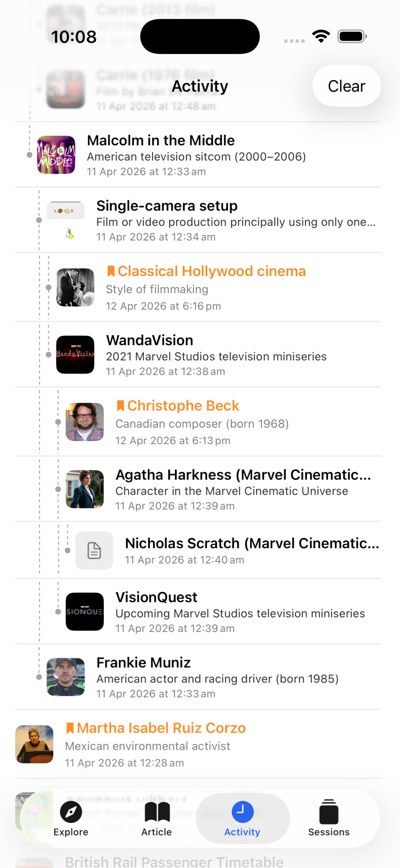
Task: Open the WandaVision thumbnail
Action: click(75, 355)
